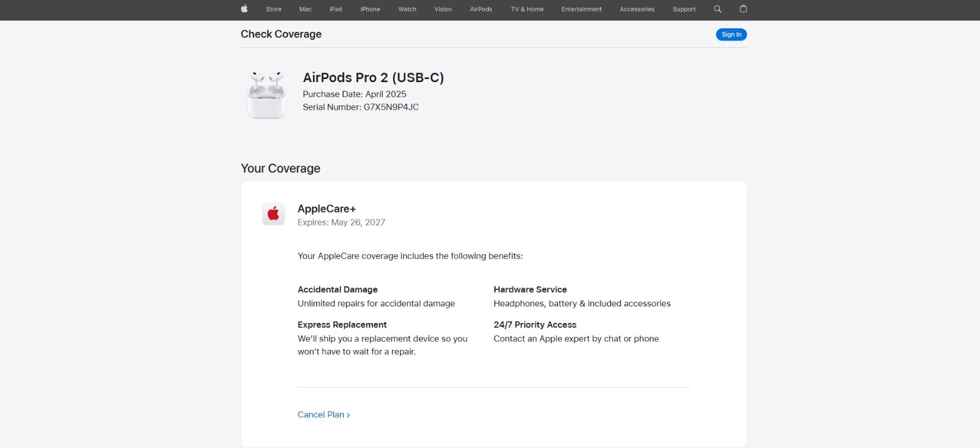Click 'Headphones, battery & included accessories' text
Screen dimensions: 980x448
[x=582, y=303]
